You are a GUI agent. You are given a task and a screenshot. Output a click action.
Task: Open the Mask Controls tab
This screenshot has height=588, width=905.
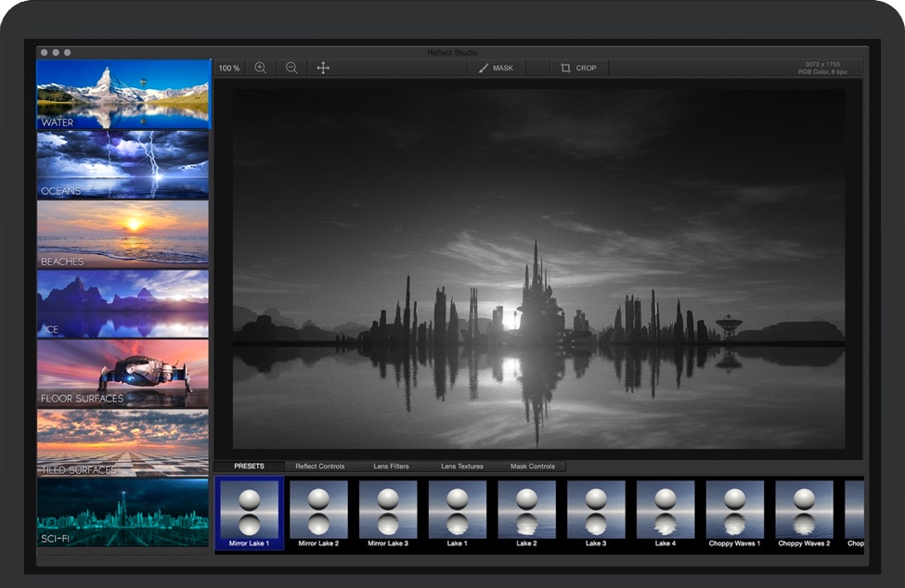tap(531, 467)
